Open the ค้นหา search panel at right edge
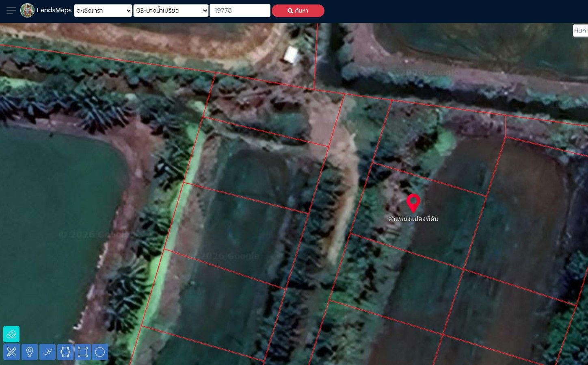 580,30
